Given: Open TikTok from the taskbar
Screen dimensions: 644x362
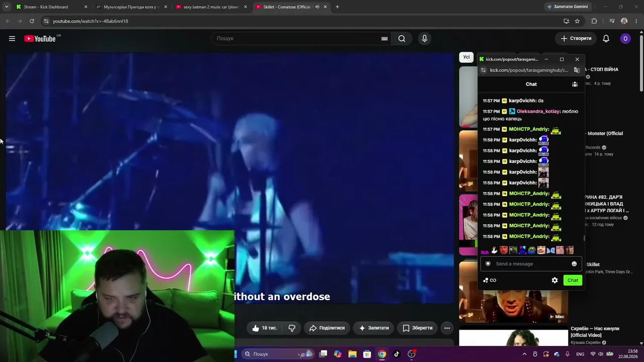Looking at the screenshot, I should tap(396, 354).
